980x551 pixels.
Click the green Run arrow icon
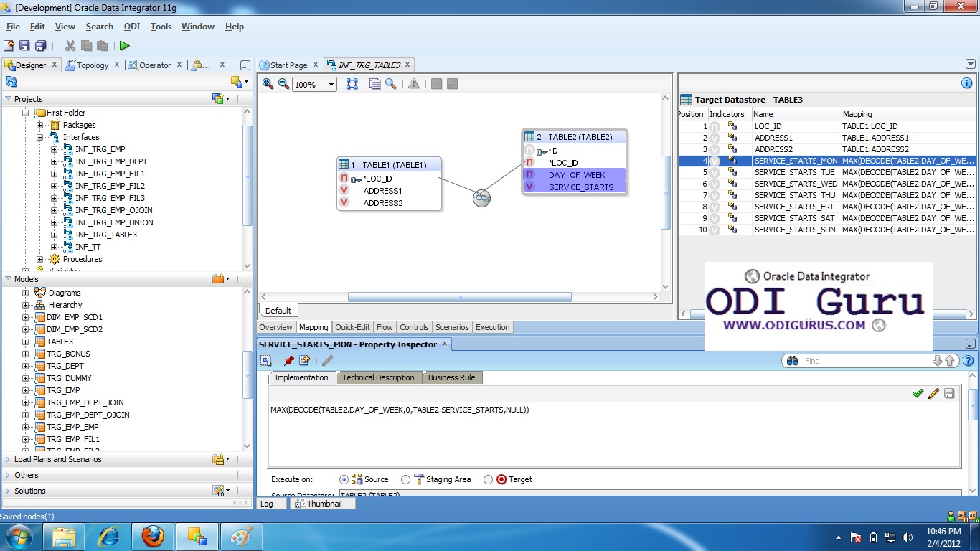tap(125, 45)
